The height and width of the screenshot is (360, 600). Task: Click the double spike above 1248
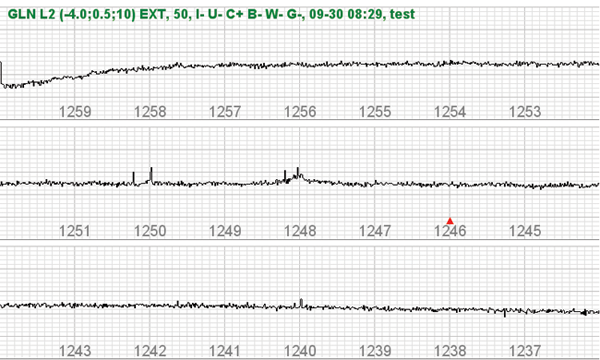[x=292, y=175]
